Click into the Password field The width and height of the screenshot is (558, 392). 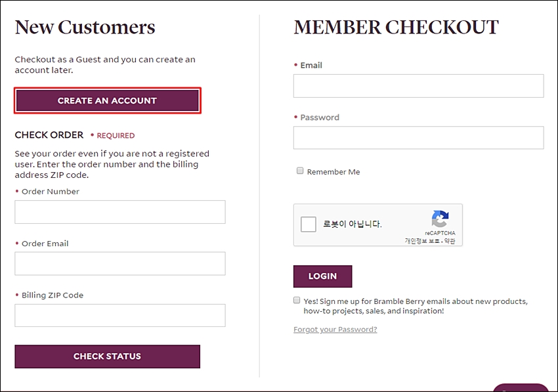click(x=419, y=138)
